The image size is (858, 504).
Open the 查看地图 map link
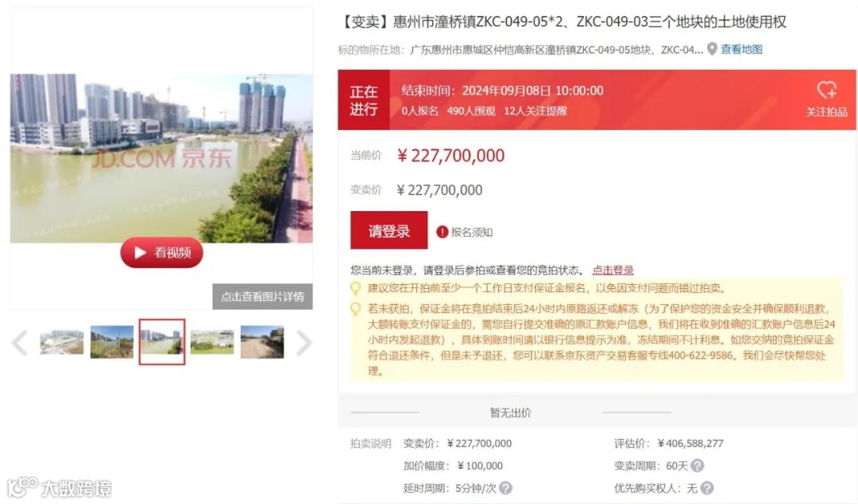click(x=741, y=49)
